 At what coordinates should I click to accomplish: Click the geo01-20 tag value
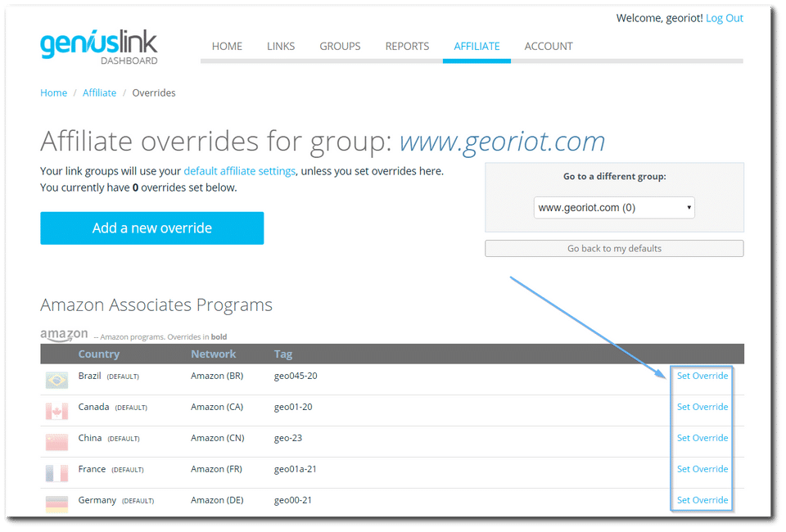pos(293,407)
